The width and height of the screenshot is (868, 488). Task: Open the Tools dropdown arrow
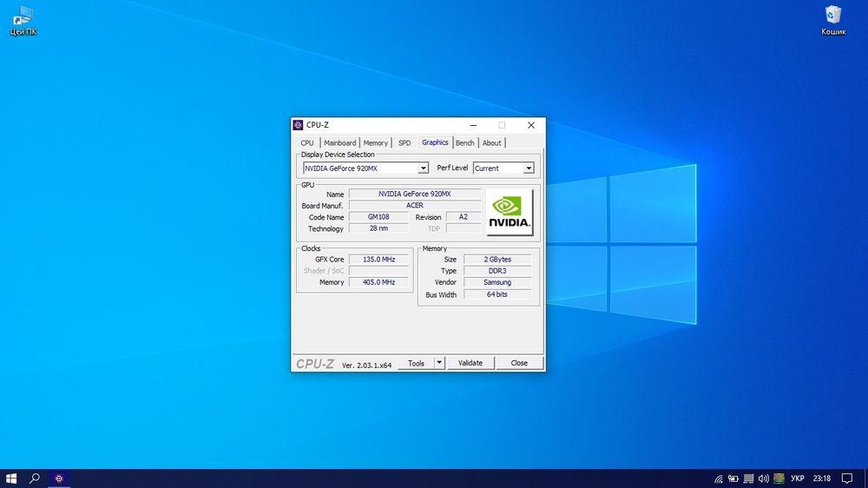tap(439, 363)
